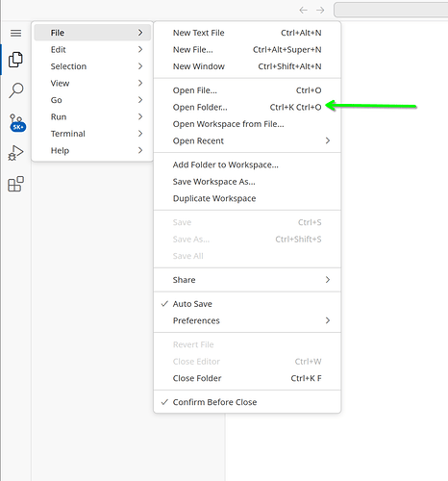This screenshot has width=448, height=481.
Task: Click Add Folder to Workspace...
Action: 247,165
